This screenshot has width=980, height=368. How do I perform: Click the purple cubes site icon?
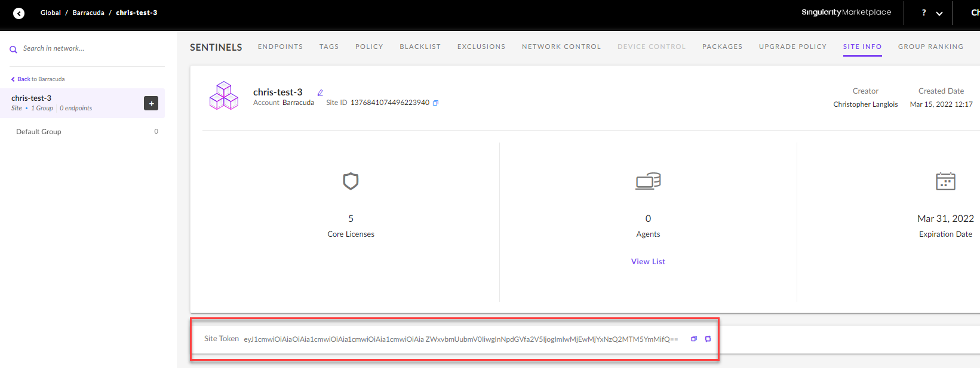coord(224,95)
